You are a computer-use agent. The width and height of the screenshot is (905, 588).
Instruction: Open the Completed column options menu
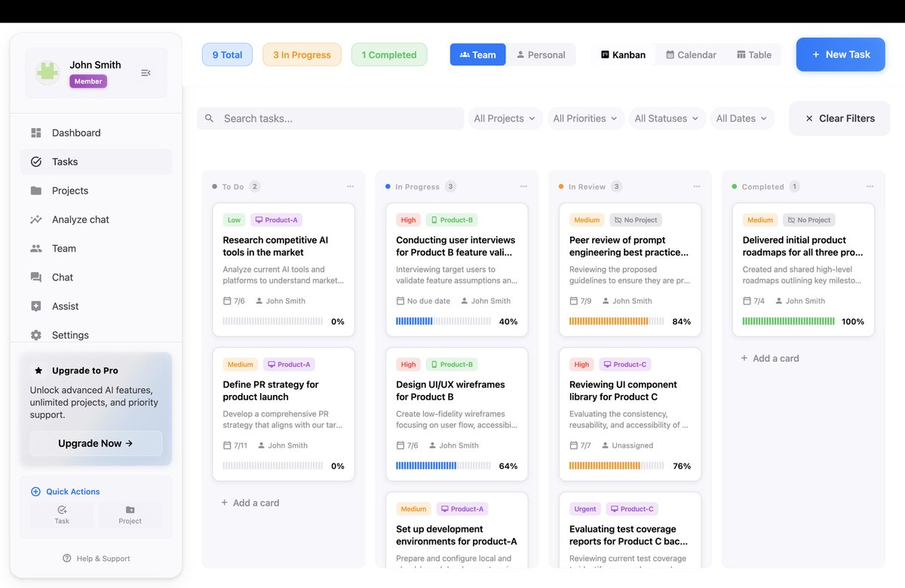870,186
